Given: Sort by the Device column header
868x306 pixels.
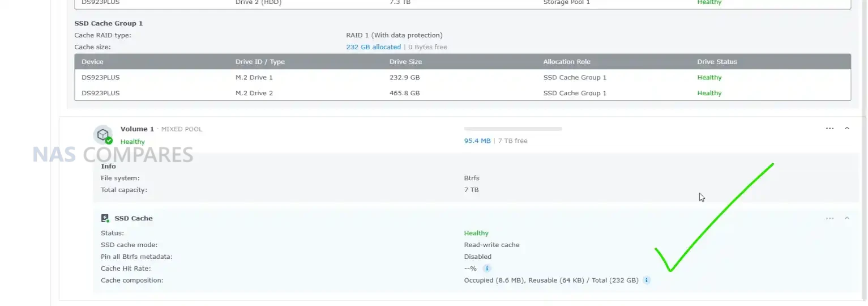Looking at the screenshot, I should click(92, 62).
